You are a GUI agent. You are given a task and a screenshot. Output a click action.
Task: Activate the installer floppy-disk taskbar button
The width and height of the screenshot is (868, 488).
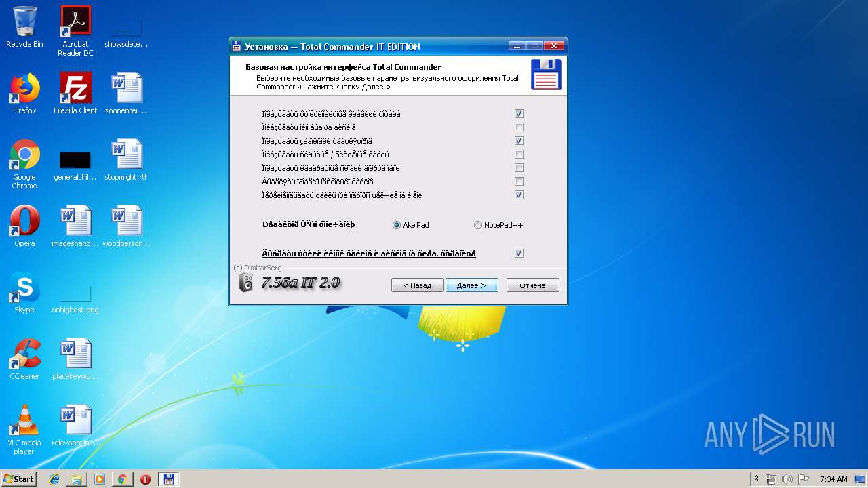point(168,479)
